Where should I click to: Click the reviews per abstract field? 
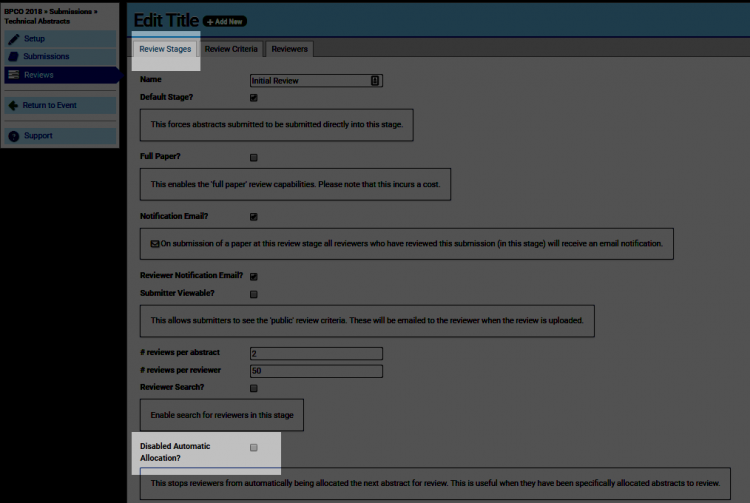pyautogui.click(x=316, y=354)
